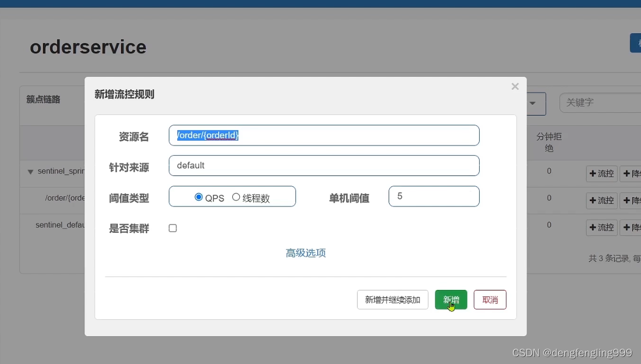Click the 针对来源 default field
This screenshot has width=641, height=364.
(324, 166)
